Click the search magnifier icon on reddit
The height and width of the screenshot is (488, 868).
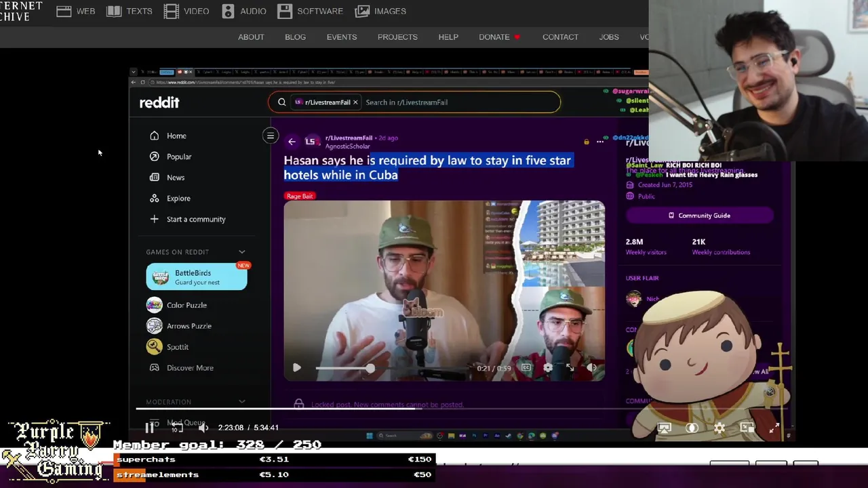click(281, 102)
